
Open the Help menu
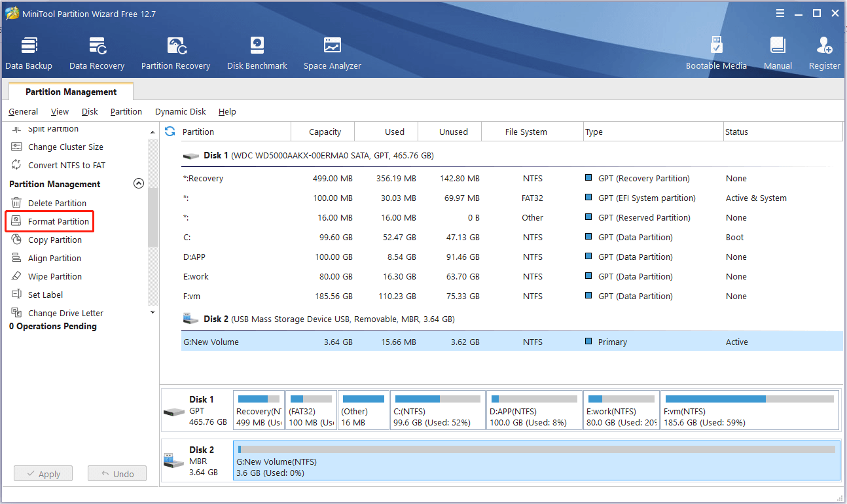227,111
